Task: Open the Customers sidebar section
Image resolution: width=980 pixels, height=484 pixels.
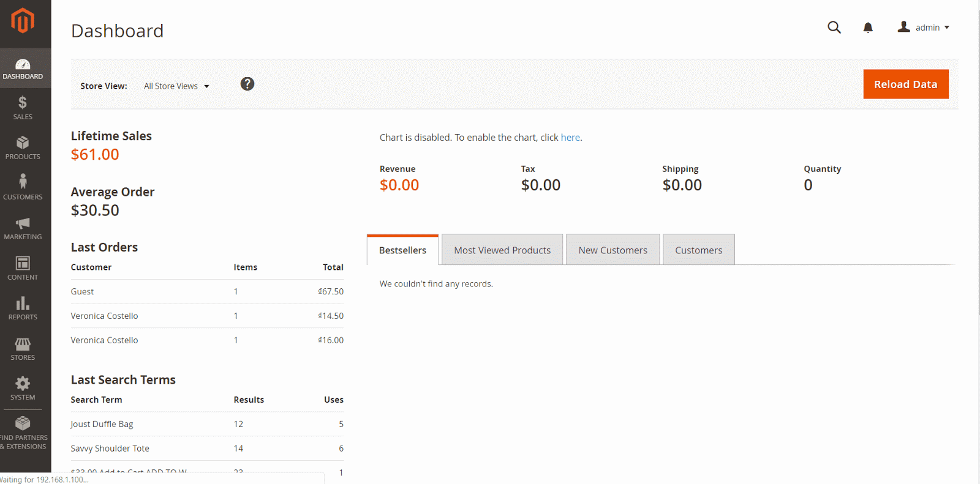Action: tap(23, 188)
